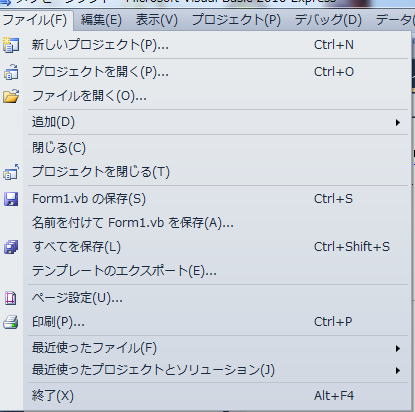Viewport: 415px width, 412px height.
Task: Choose 終了(X) to exit
Action: (x=53, y=396)
